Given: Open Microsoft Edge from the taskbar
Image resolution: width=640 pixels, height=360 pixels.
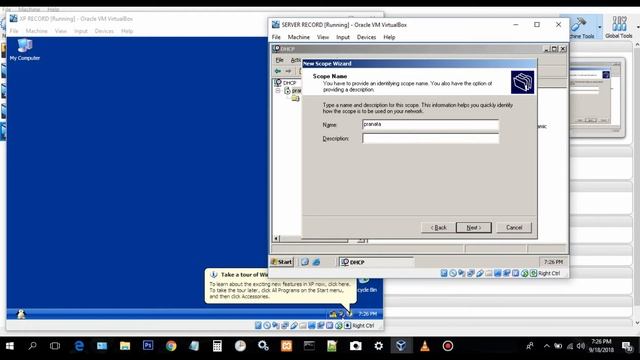Looking at the screenshot, I should point(79,346).
